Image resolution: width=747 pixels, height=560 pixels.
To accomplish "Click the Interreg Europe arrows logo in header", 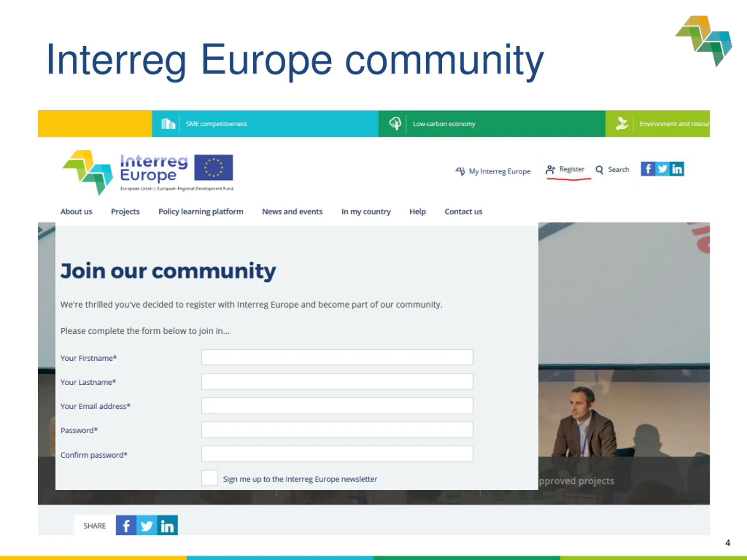I will pyautogui.click(x=88, y=172).
